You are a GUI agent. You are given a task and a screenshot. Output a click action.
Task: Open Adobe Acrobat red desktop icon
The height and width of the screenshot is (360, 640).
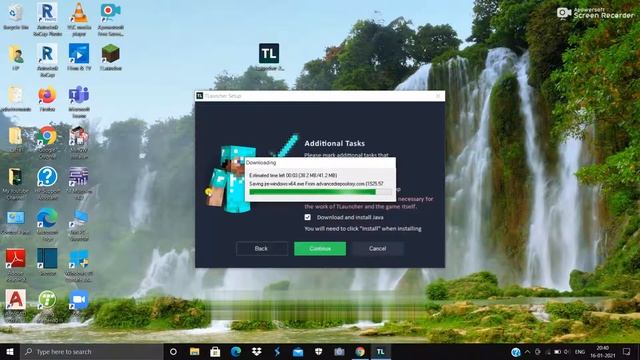pyautogui.click(x=16, y=264)
